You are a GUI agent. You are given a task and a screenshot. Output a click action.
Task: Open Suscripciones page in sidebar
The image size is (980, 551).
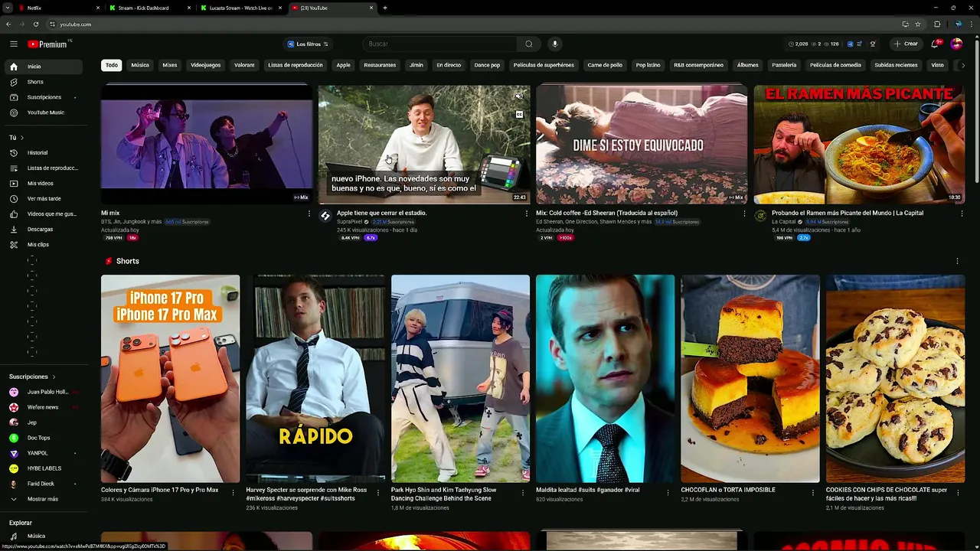coord(42,97)
